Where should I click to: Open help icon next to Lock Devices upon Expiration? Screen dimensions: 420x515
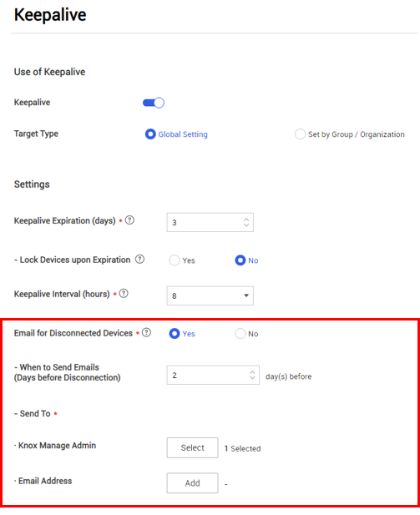point(140,259)
